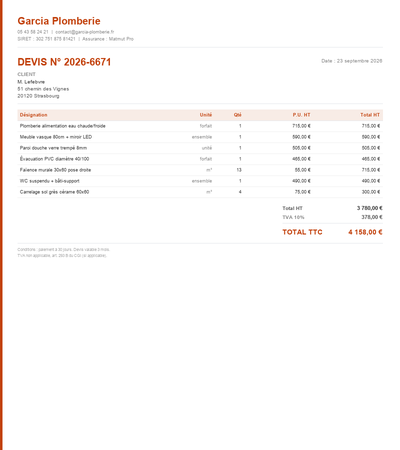Click the TOTAL TTC amount 4 158,00 €

point(365,232)
